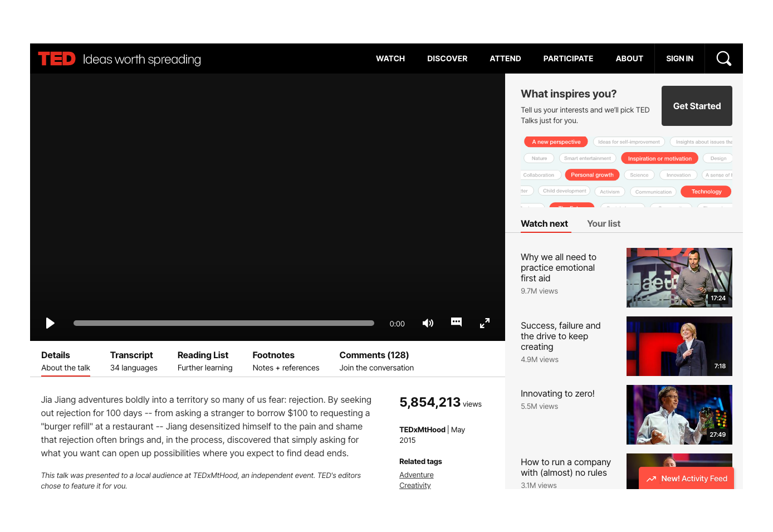
Task: Select the Nature interest tag
Action: point(539,158)
